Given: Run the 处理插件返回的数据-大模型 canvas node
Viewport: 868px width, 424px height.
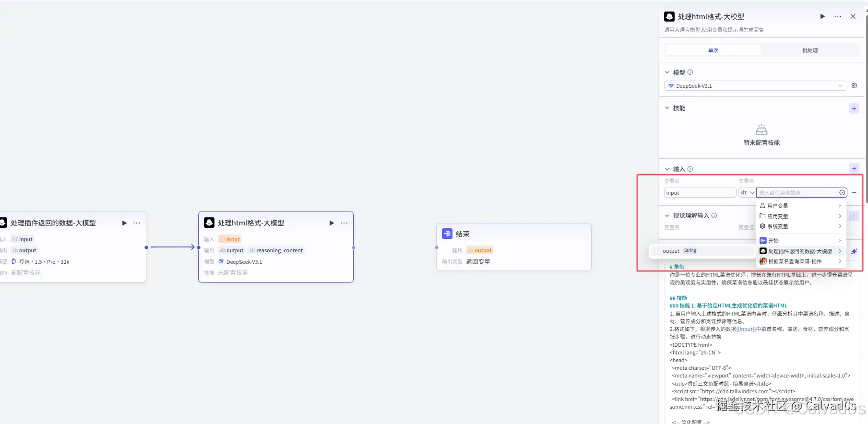Looking at the screenshot, I should pos(124,223).
